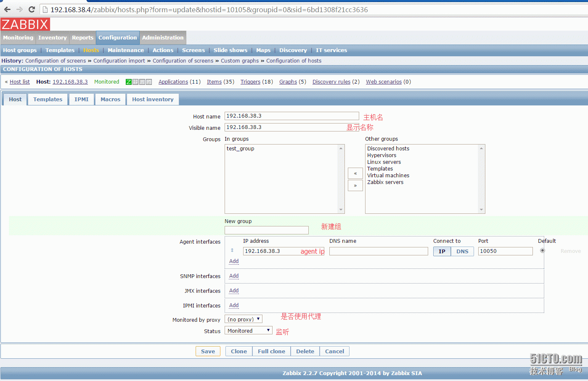Open the Reports menu
Viewport: 588px width, 381px height.
(82, 37)
